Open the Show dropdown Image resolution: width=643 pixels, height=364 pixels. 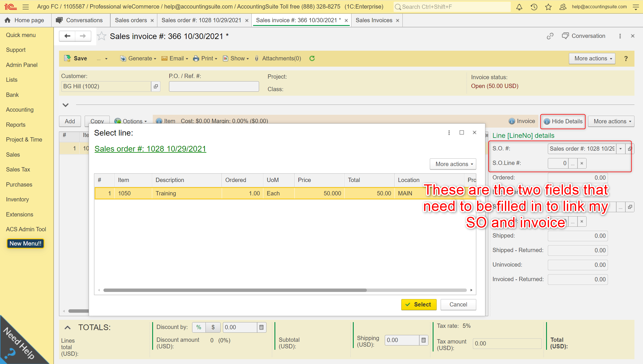(236, 58)
